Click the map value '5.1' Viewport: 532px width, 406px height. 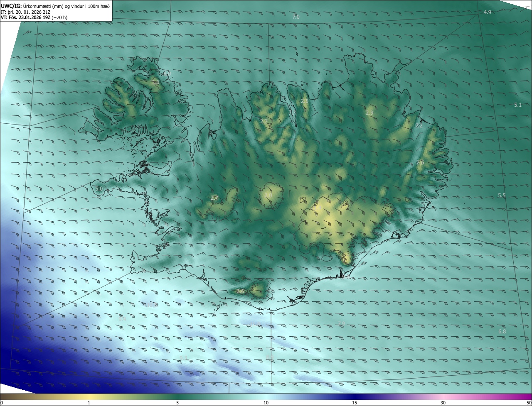click(x=517, y=105)
